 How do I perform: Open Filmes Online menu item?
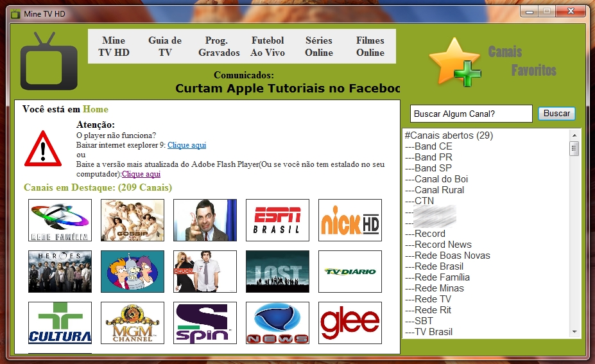pos(370,46)
